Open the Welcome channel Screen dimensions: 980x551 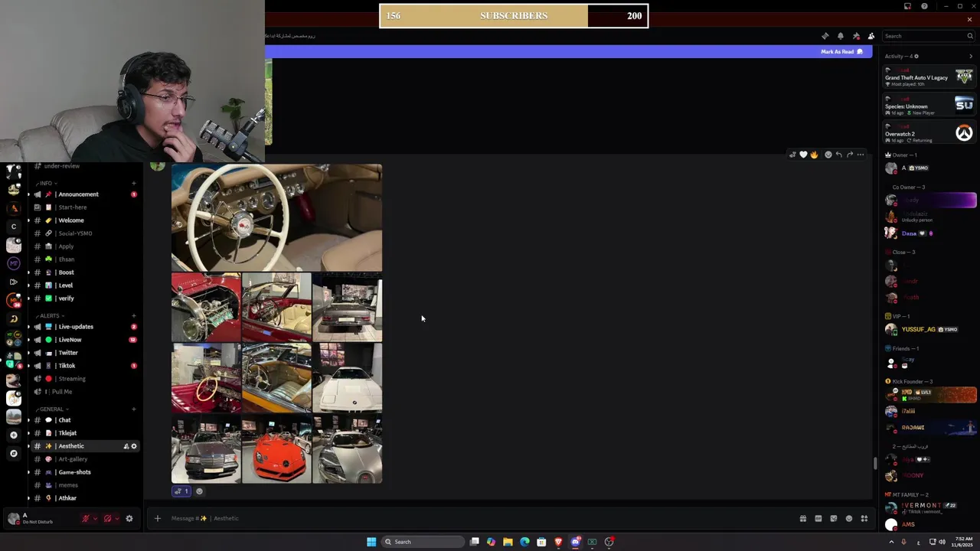coord(84,220)
